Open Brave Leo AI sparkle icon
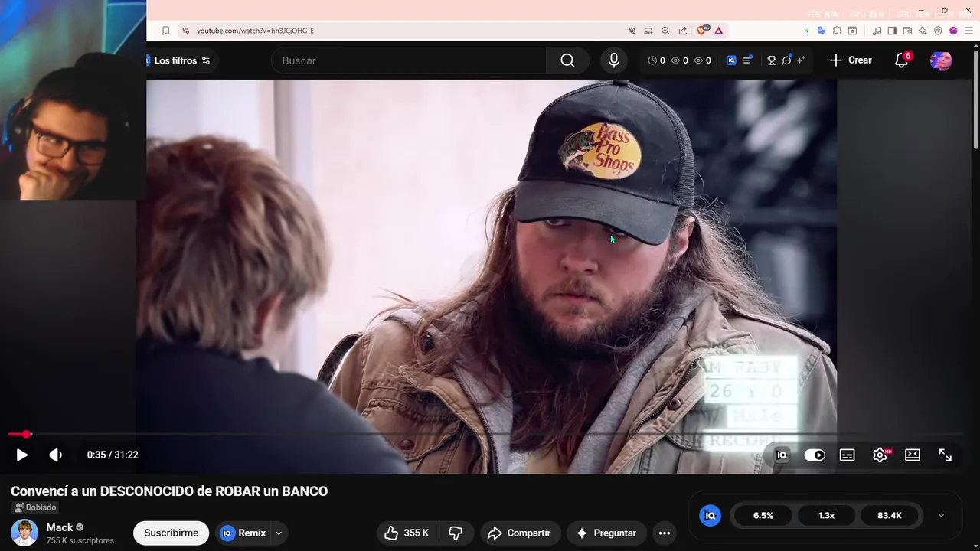This screenshot has width=980, height=551. 923,31
